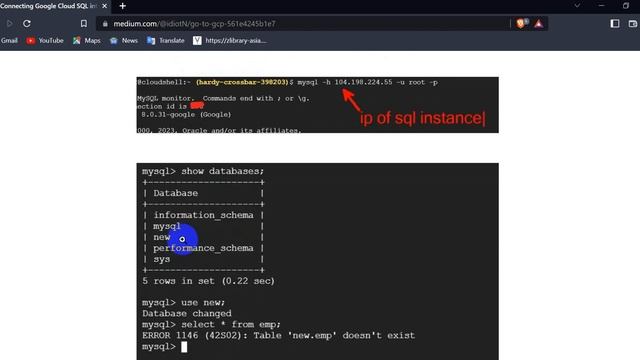Bookmark this page icon
Screen dimensions: 640x360
pyautogui.click(x=84, y=24)
